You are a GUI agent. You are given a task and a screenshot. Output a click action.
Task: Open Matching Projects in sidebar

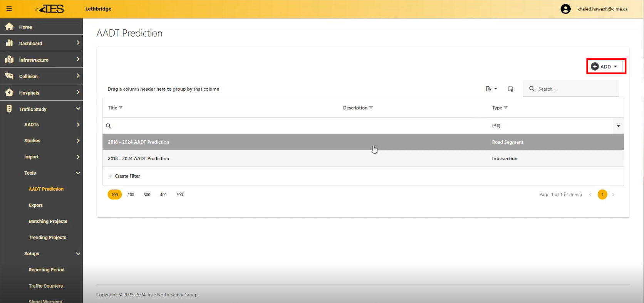[x=48, y=221]
